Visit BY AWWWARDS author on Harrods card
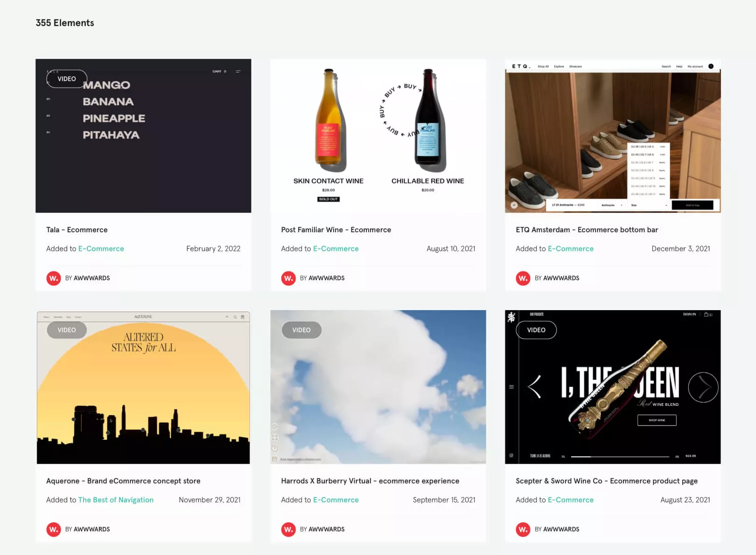The height and width of the screenshot is (555, 756). (x=322, y=529)
